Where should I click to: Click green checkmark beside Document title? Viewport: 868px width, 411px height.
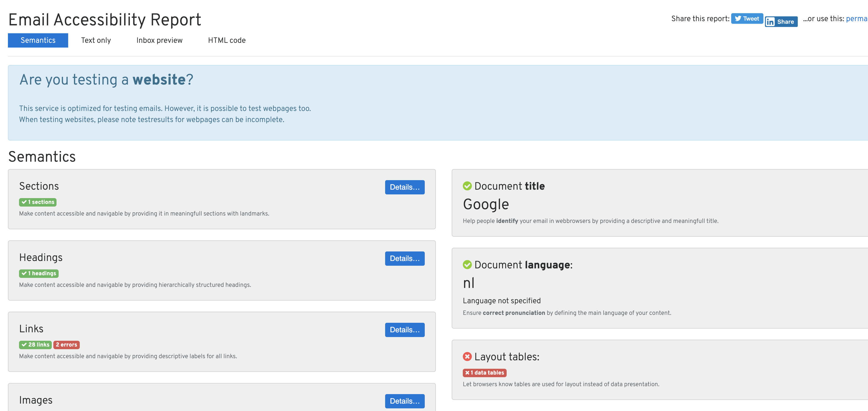(467, 186)
